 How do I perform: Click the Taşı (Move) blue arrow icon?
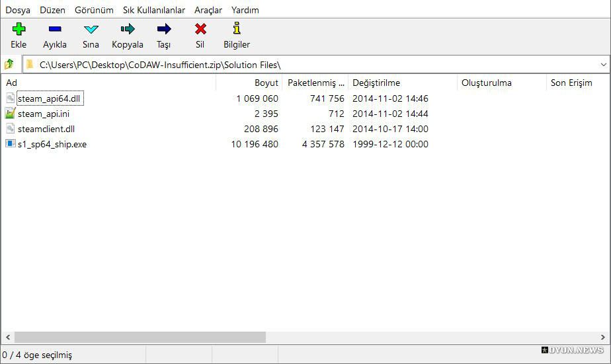click(164, 29)
